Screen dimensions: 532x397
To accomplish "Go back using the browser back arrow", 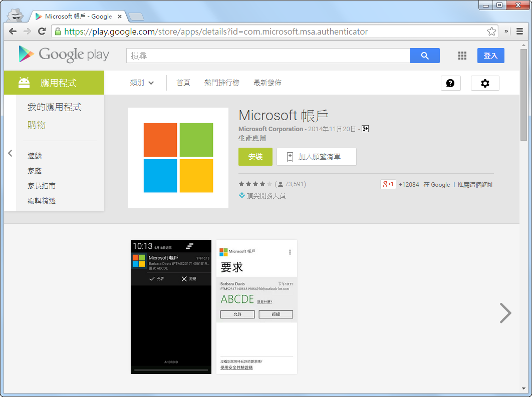I will click(13, 32).
